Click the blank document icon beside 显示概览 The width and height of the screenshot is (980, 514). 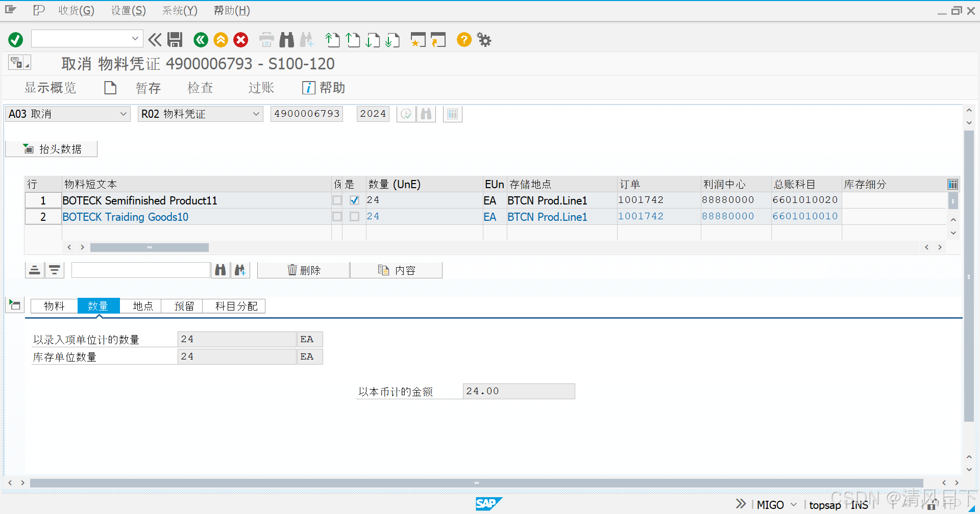pyautogui.click(x=110, y=88)
